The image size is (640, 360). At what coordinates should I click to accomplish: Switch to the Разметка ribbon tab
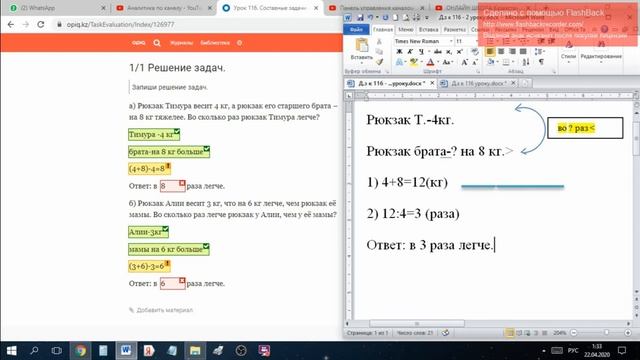pos(454,29)
